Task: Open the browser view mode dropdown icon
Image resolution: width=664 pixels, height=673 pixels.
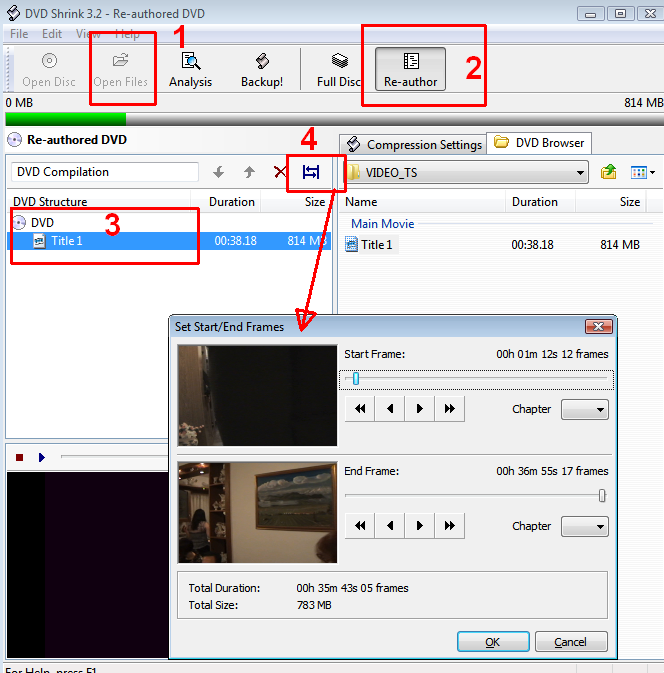Action: (643, 173)
